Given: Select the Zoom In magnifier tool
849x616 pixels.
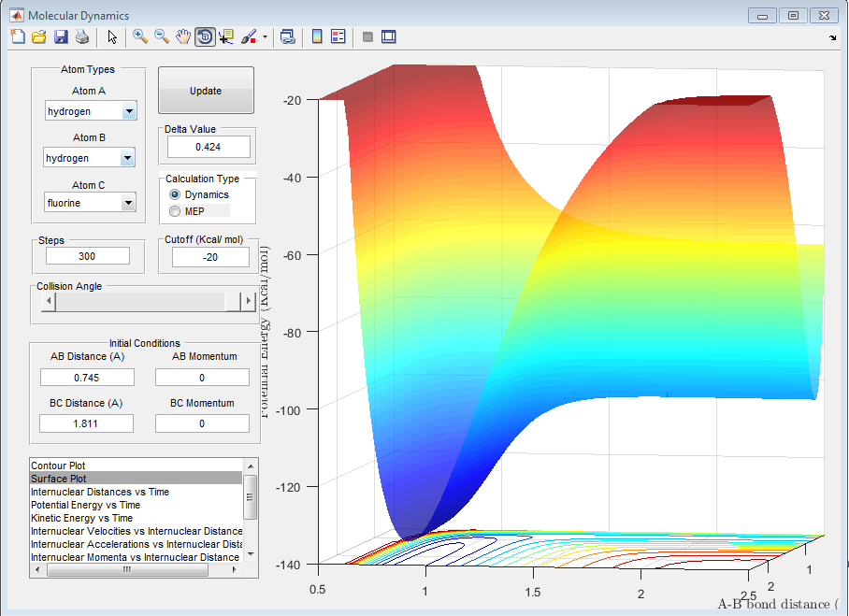Looking at the screenshot, I should coord(140,37).
